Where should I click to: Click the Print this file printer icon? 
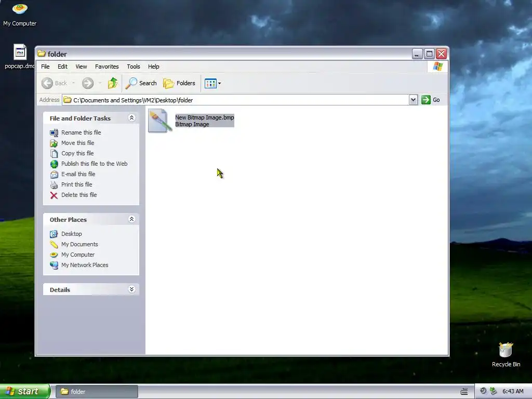click(54, 185)
